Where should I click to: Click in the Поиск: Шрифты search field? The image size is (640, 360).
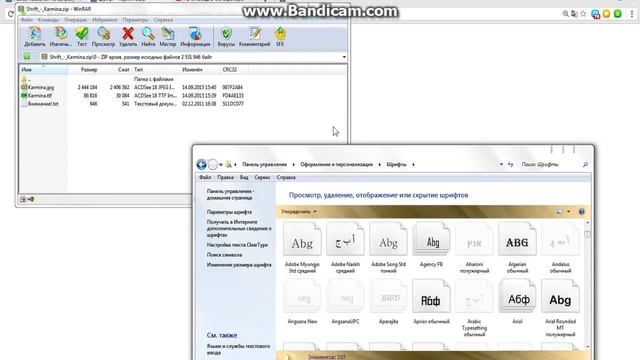(x=550, y=164)
